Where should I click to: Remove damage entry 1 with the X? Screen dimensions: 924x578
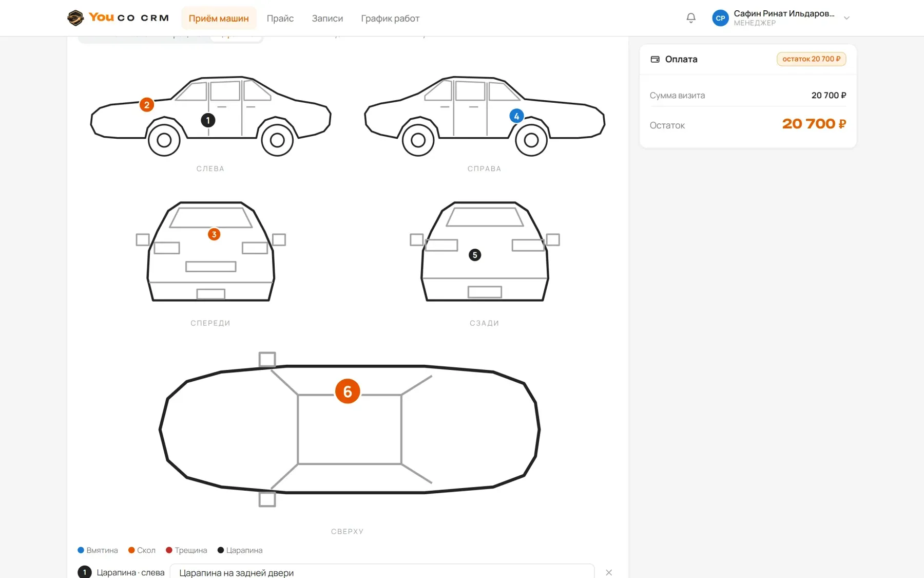pyautogui.click(x=609, y=572)
